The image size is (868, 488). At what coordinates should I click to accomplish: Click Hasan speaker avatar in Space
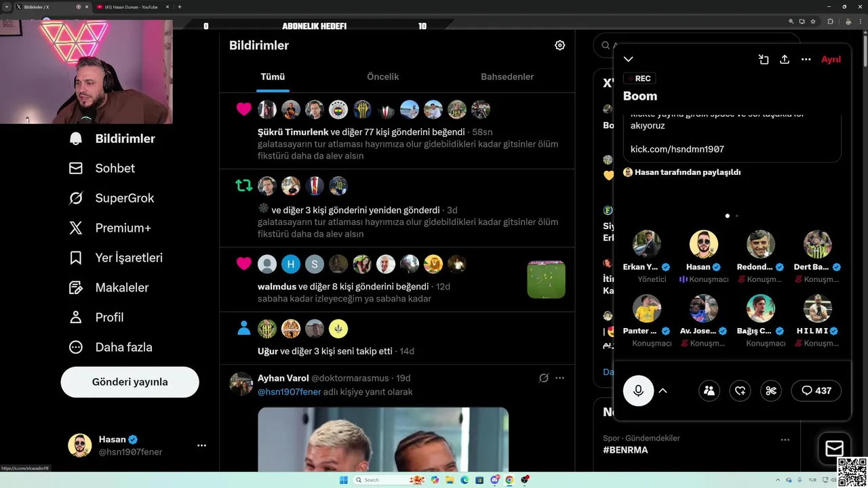[704, 245]
